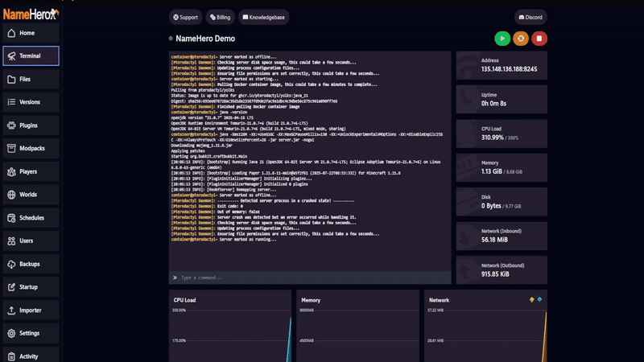Click the Modpacks box icon

(11, 149)
